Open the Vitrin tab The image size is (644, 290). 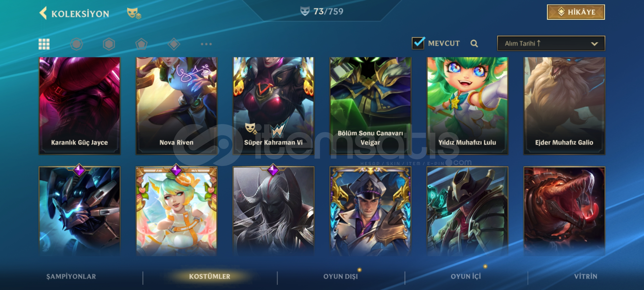[586, 276]
